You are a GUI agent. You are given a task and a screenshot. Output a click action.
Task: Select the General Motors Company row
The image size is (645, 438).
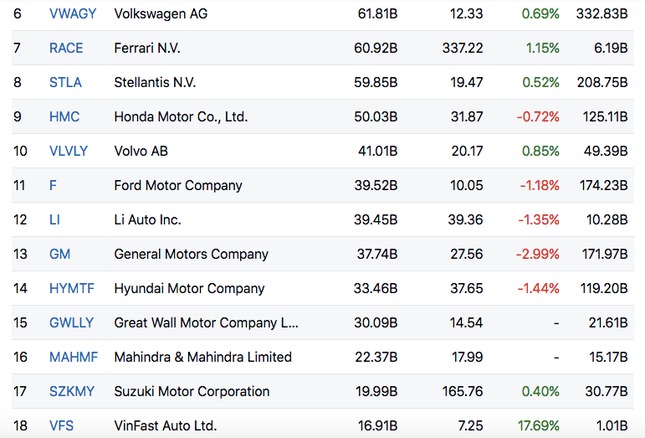(x=191, y=254)
